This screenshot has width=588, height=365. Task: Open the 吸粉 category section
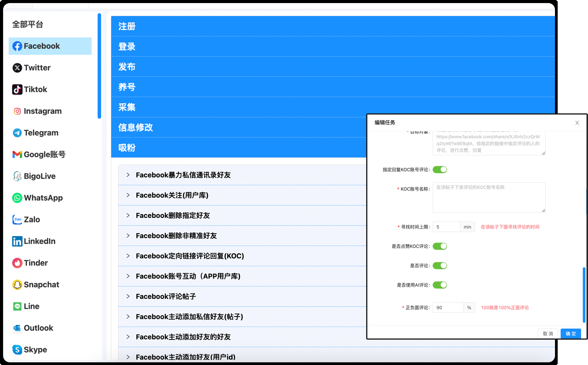pyautogui.click(x=239, y=148)
